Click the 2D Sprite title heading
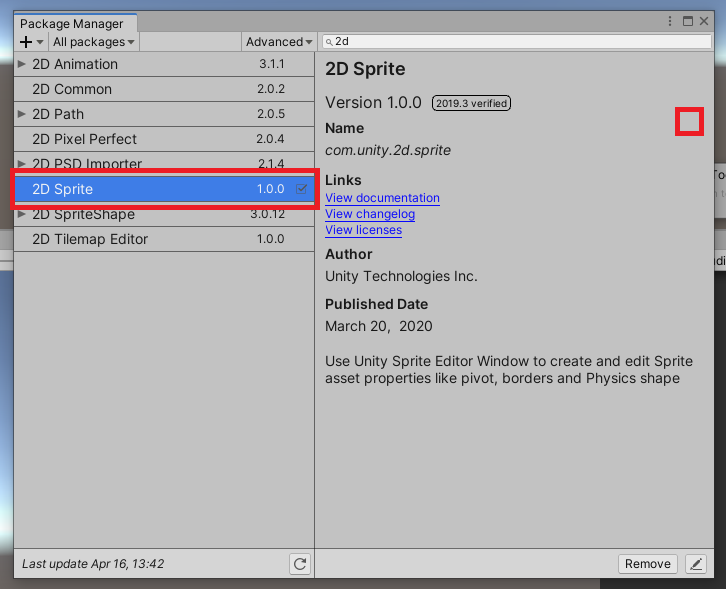The height and width of the screenshot is (589, 726). [x=365, y=69]
